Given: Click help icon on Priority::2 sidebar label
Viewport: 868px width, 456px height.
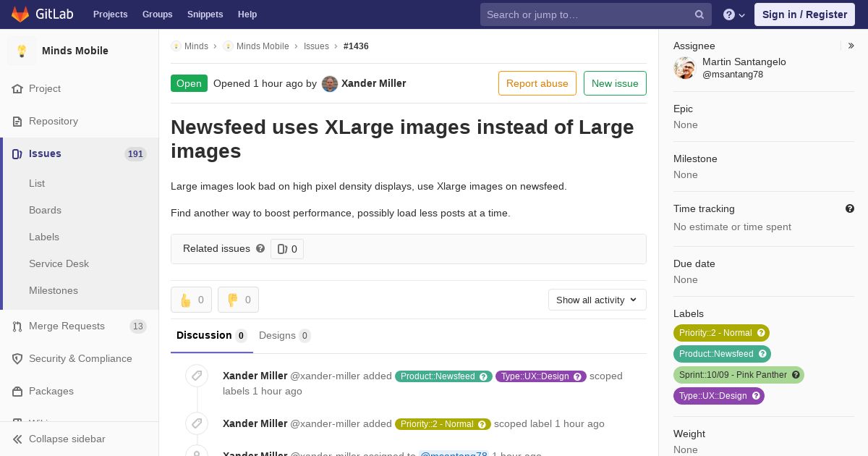Looking at the screenshot, I should click(x=761, y=333).
